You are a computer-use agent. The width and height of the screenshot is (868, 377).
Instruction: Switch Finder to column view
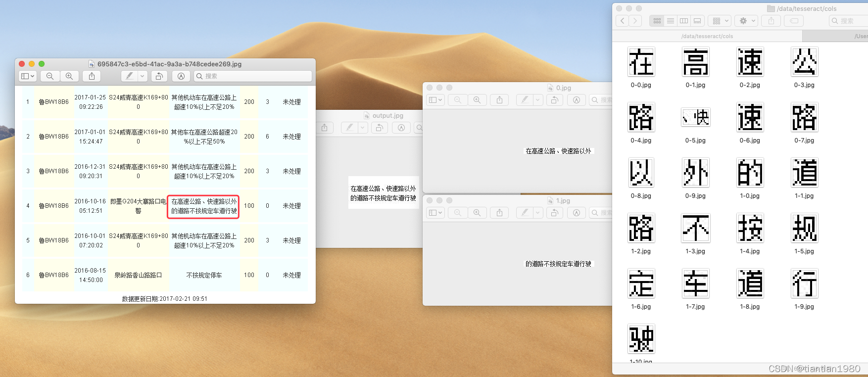[684, 21]
